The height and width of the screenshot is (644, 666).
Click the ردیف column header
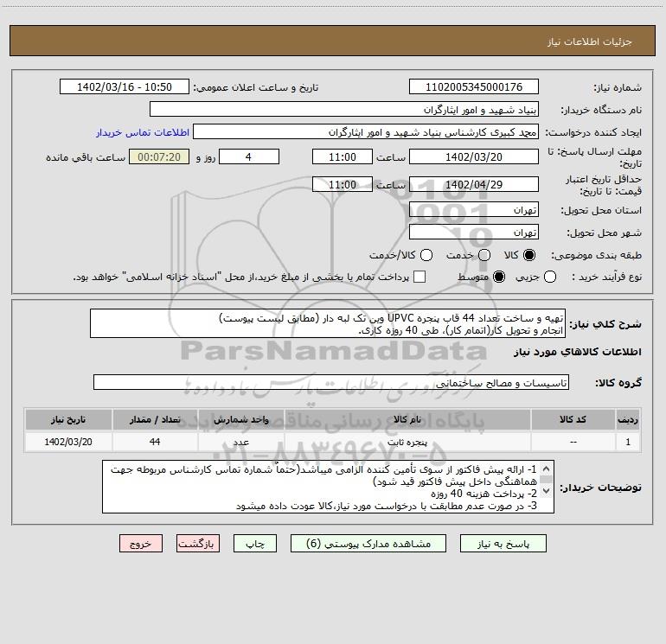click(628, 419)
